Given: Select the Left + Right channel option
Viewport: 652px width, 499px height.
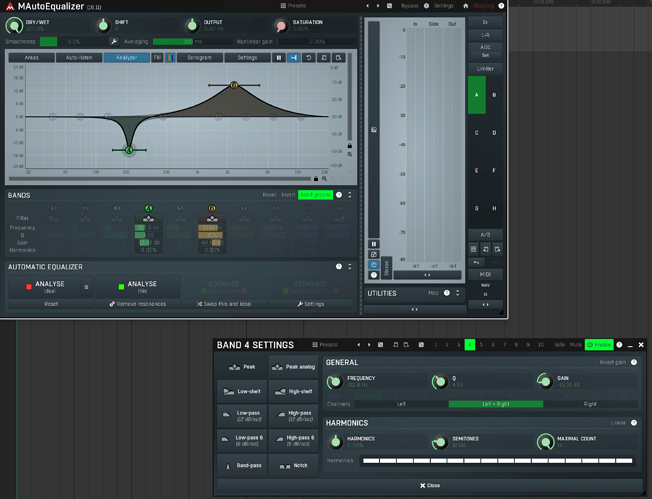Looking at the screenshot, I should pyautogui.click(x=496, y=404).
